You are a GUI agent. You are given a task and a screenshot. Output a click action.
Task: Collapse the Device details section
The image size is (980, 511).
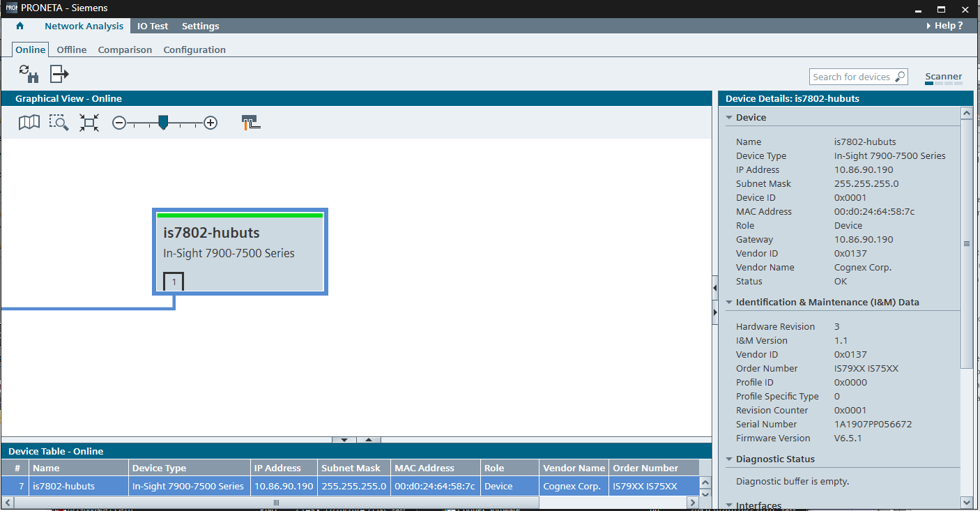pos(730,117)
